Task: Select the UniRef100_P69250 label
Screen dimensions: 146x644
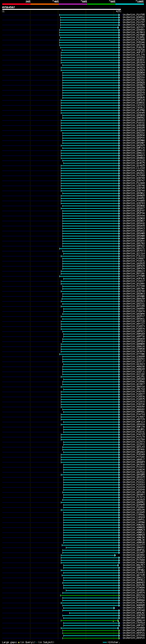Action: point(133,407)
